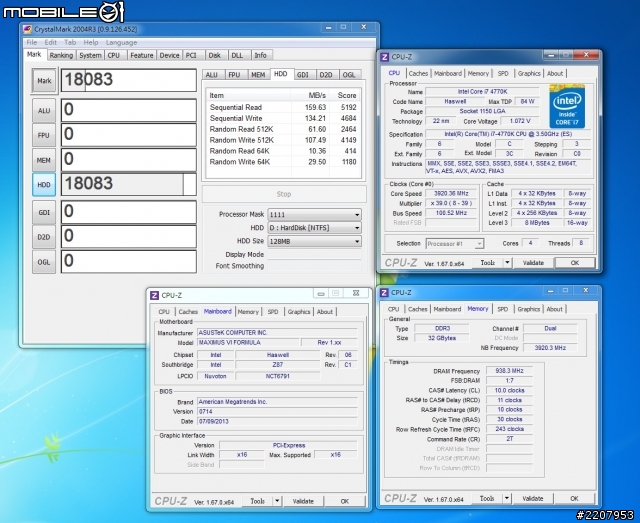
Task: Click the Z icon of Memory CPU-Z window
Action: click(x=384, y=293)
